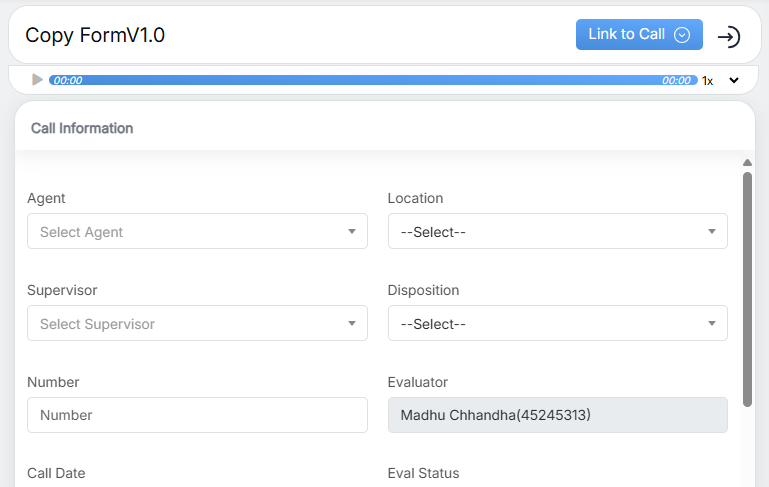Click the Evaluator field showing Madhu Chhandha
Image resolution: width=769 pixels, height=487 pixels.
pyautogui.click(x=557, y=415)
